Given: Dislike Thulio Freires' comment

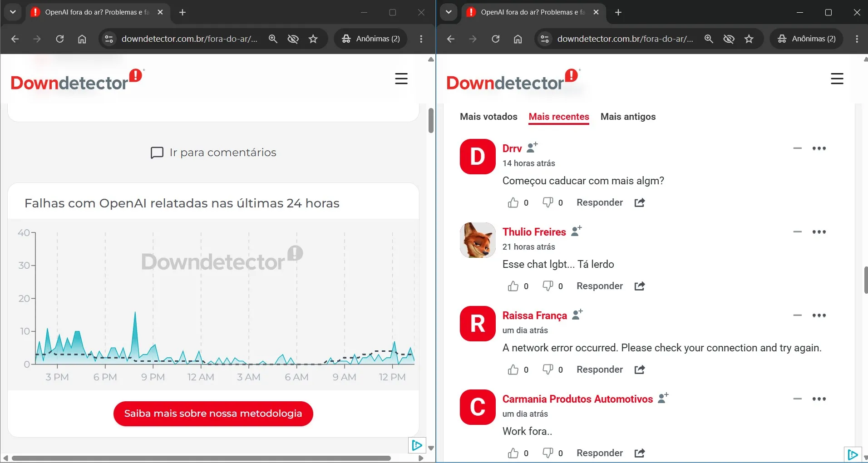Looking at the screenshot, I should coord(547,286).
